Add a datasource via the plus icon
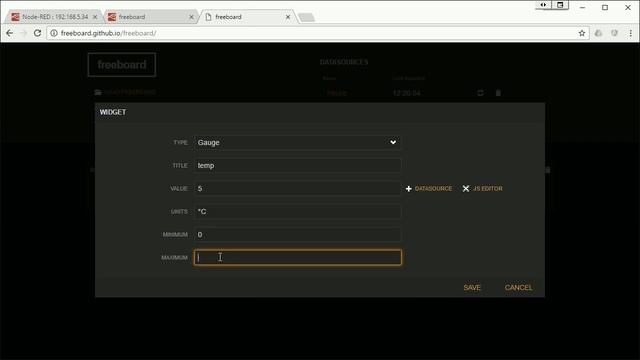The image size is (640, 360). [x=409, y=189]
